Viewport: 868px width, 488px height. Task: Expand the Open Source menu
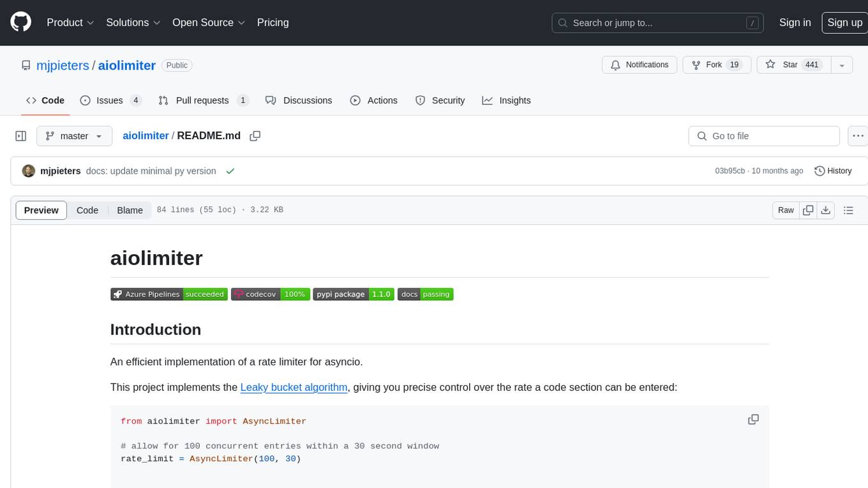[x=209, y=22]
